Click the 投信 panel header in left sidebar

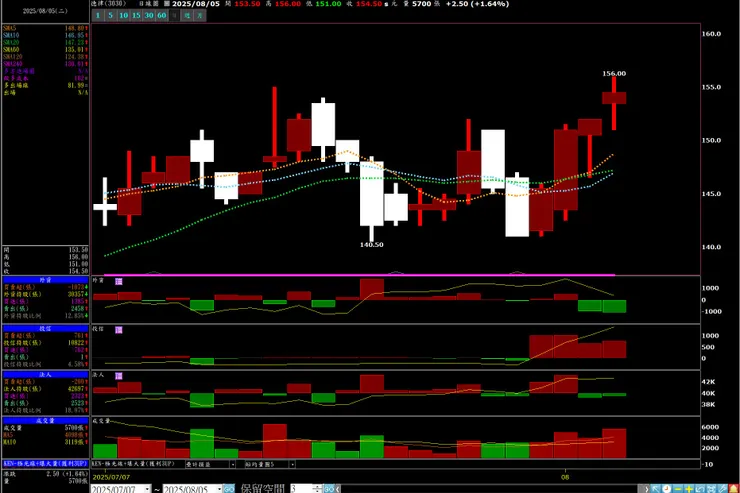(45, 328)
